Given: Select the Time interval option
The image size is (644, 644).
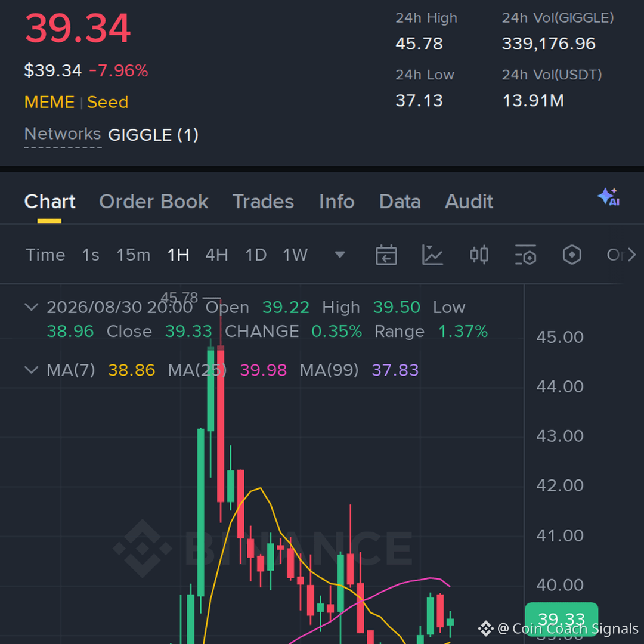Looking at the screenshot, I should tap(45, 255).
